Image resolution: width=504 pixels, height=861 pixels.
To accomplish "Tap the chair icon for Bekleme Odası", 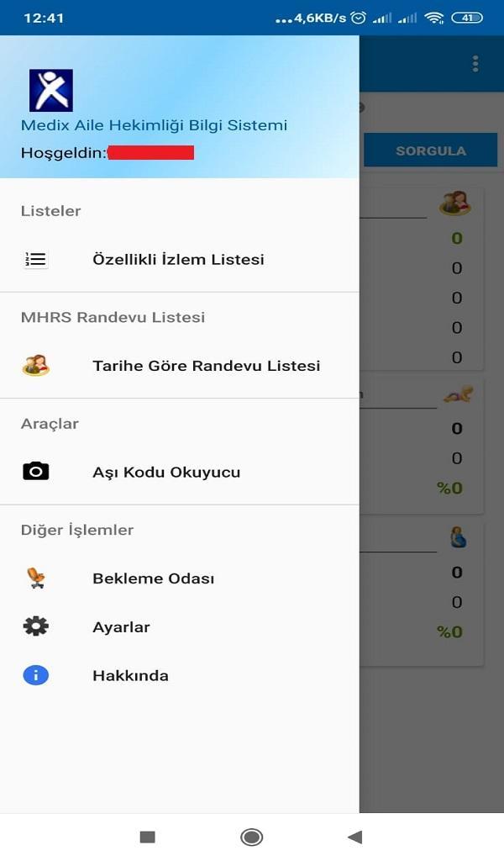I will (35, 578).
